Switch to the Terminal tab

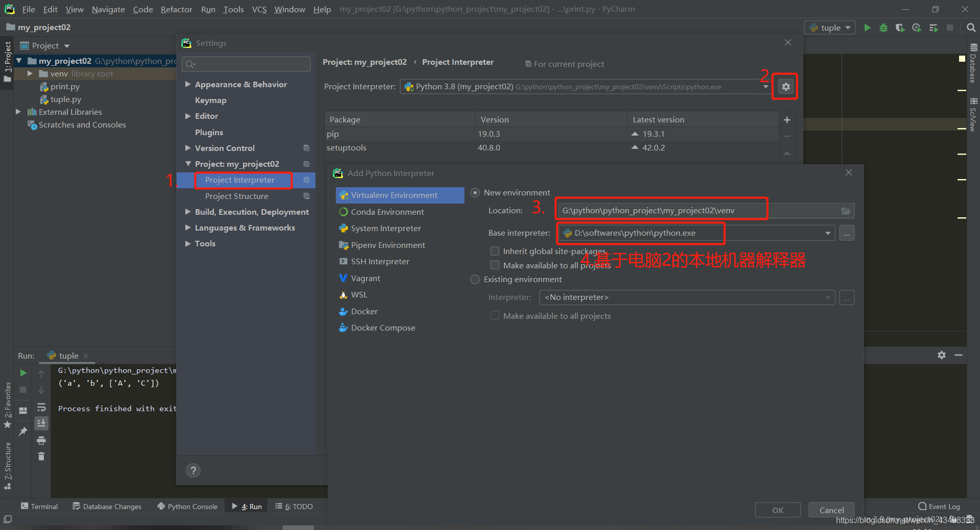39,507
